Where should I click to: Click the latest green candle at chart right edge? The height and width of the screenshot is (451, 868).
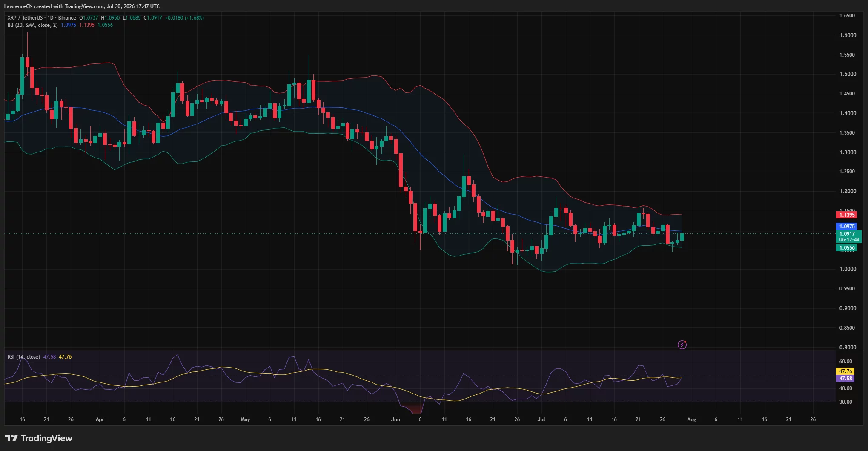[x=682, y=237]
